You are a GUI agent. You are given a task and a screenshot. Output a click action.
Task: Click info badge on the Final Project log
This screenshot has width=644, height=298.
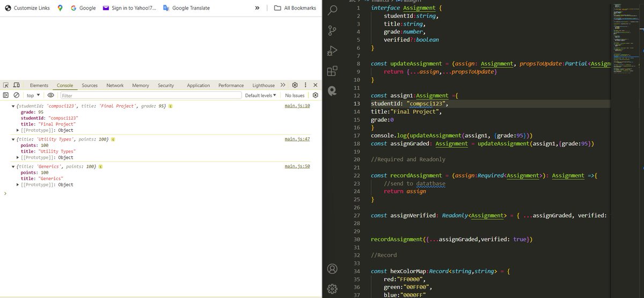[171, 107]
